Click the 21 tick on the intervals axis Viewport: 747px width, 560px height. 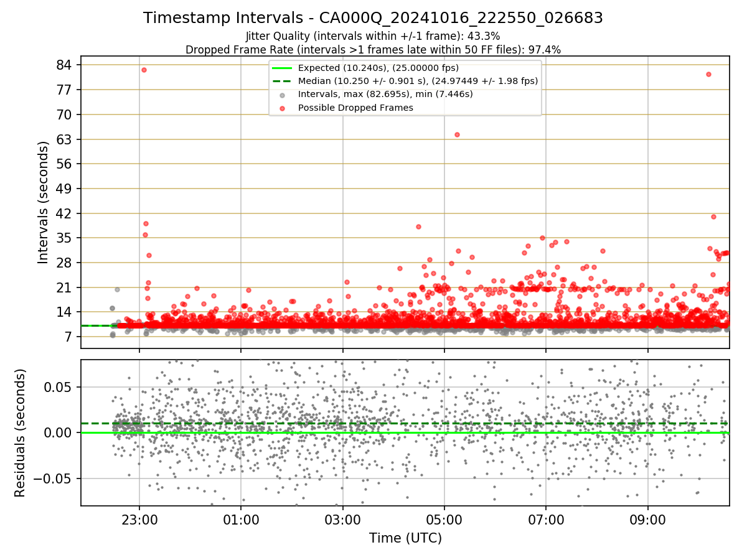point(65,287)
